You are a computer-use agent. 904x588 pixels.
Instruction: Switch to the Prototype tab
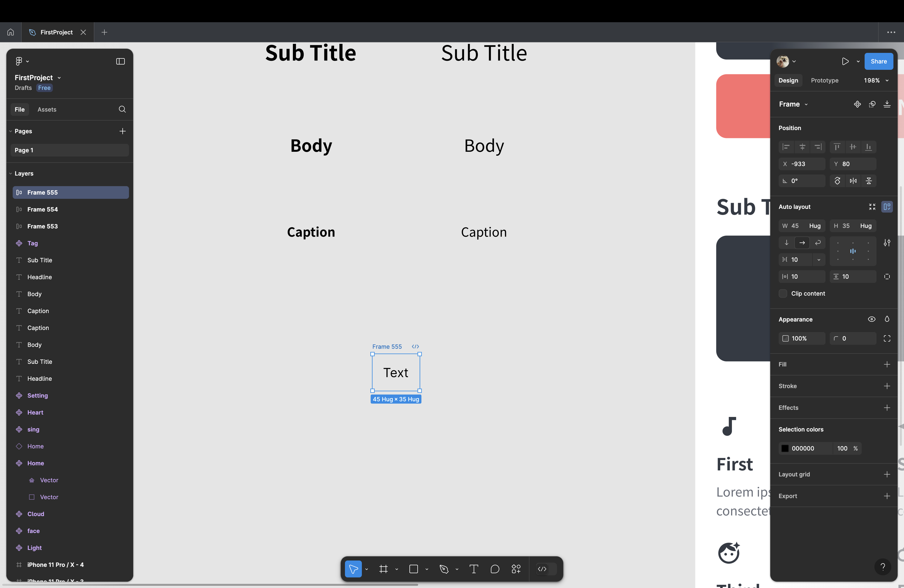825,81
